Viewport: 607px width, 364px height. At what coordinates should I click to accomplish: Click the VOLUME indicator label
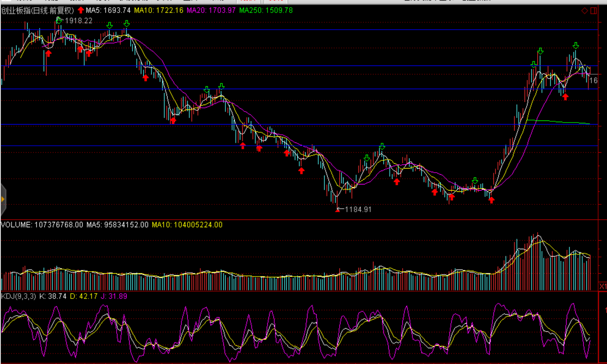[42, 225]
